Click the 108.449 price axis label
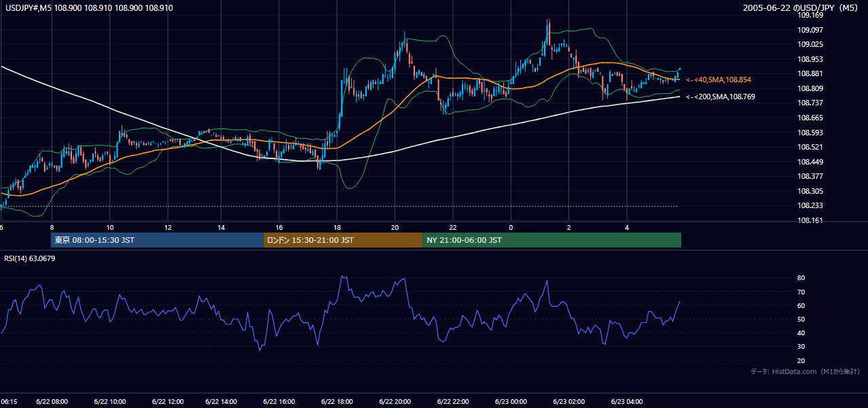868x408 pixels. 809,162
